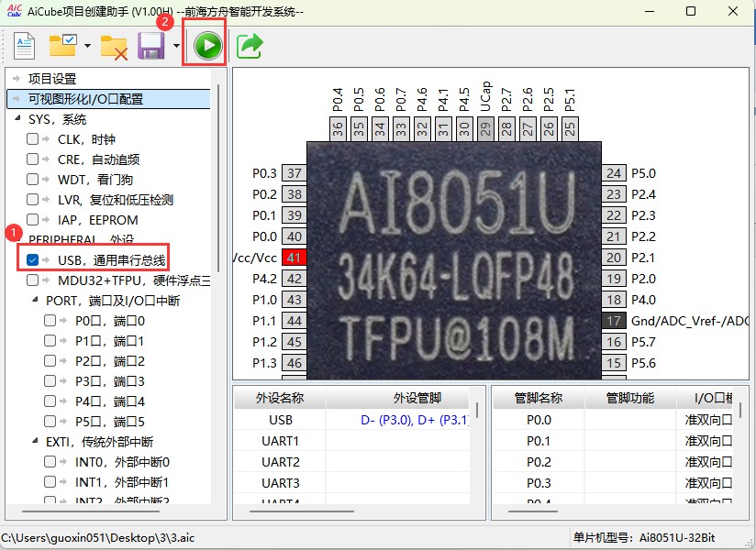Click 单片机型号 Ai8051U-32Bit status text
Viewport: 756px width, 550px height.
pos(644,537)
